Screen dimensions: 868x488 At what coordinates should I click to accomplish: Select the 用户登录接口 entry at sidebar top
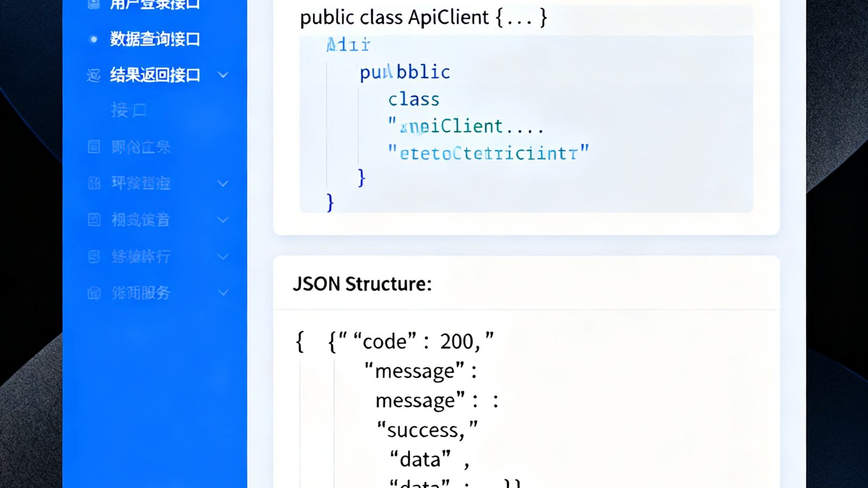(x=155, y=4)
